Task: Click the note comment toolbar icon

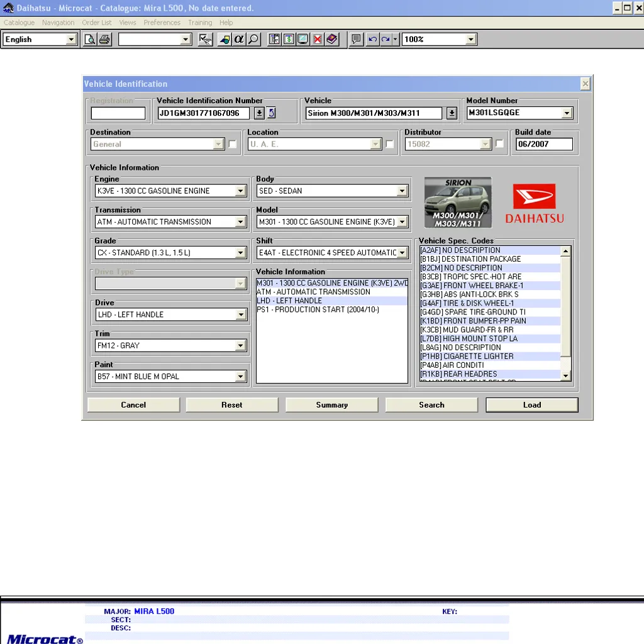Action: 356,40
